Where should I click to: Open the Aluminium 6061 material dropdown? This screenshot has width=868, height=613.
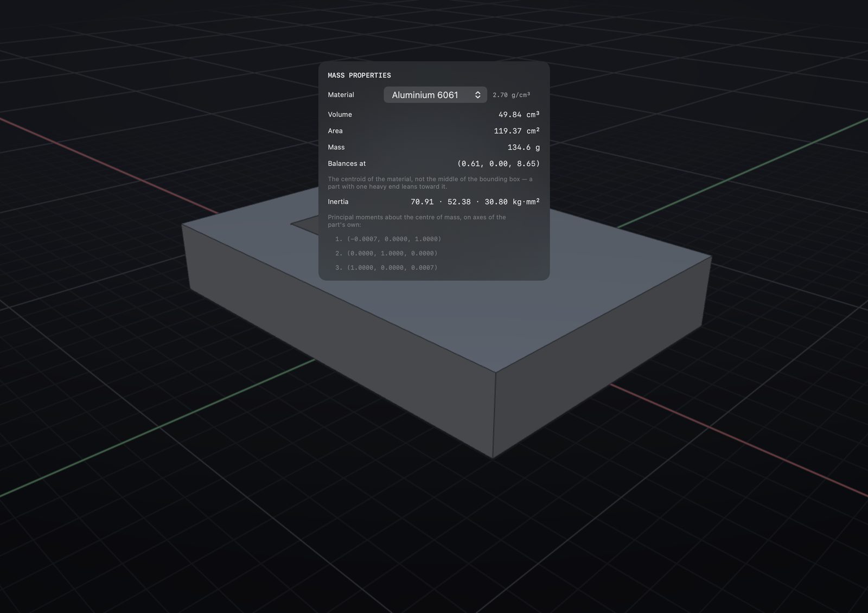435,95
